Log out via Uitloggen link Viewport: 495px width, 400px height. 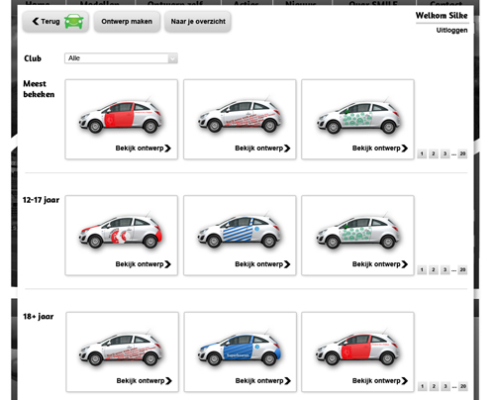click(x=452, y=30)
